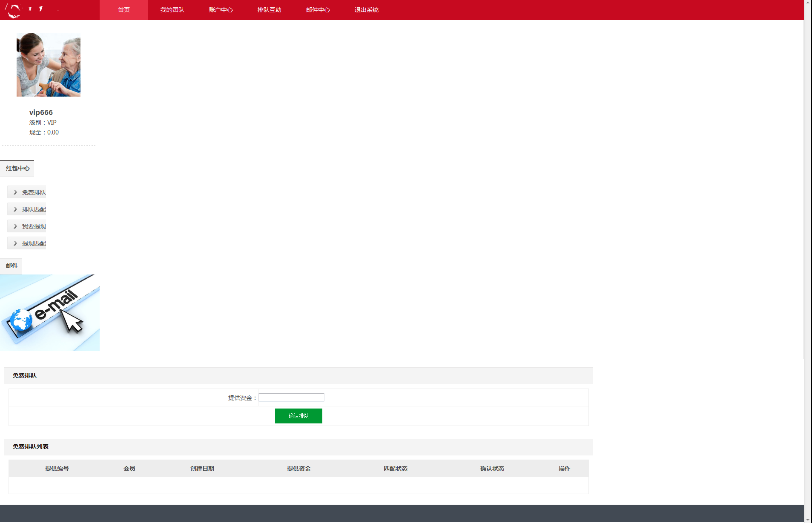Click the 提供编号 column header
This screenshot has height=523, width=812.
(57, 469)
